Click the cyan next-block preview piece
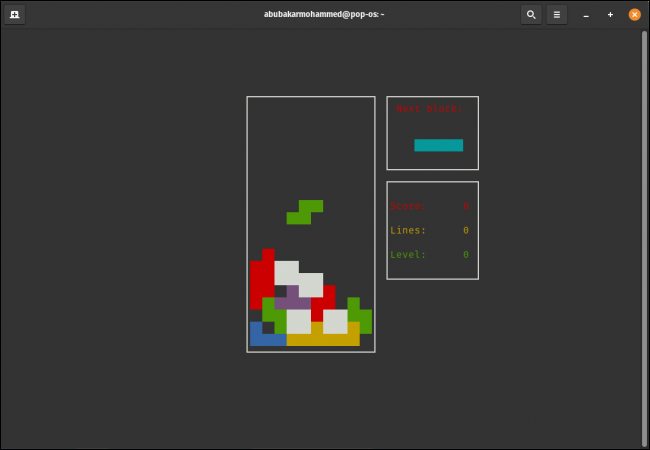 438,145
